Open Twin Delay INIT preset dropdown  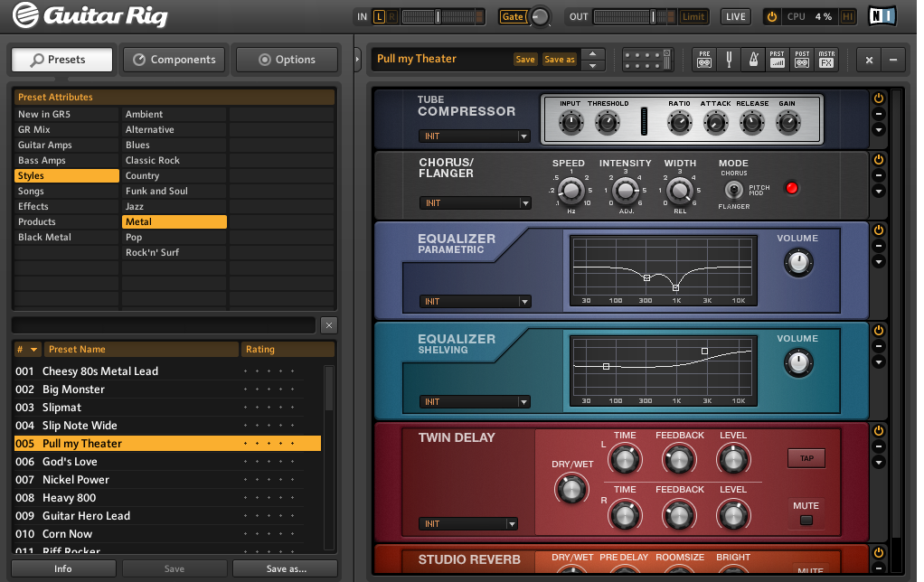[x=468, y=523]
